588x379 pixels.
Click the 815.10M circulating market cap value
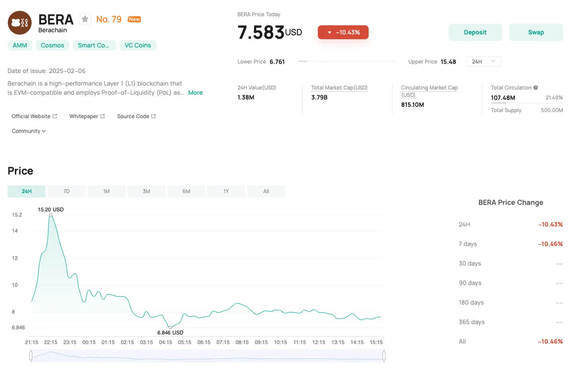[x=412, y=105]
